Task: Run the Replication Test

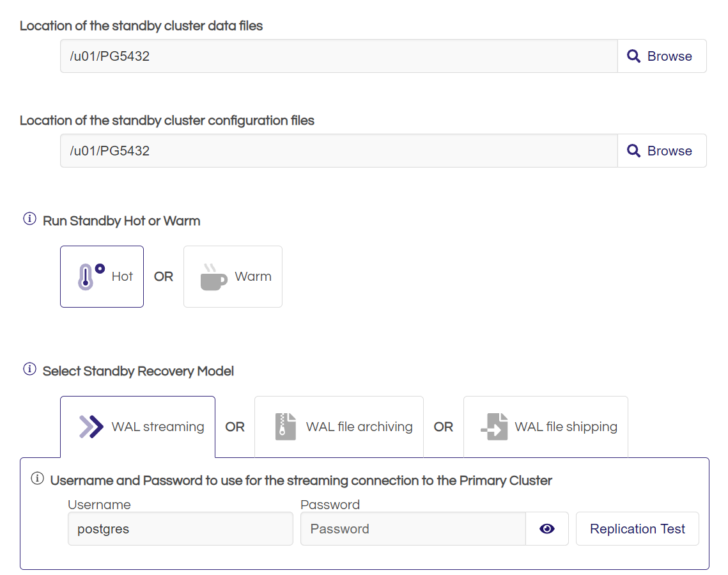Action: coord(637,528)
